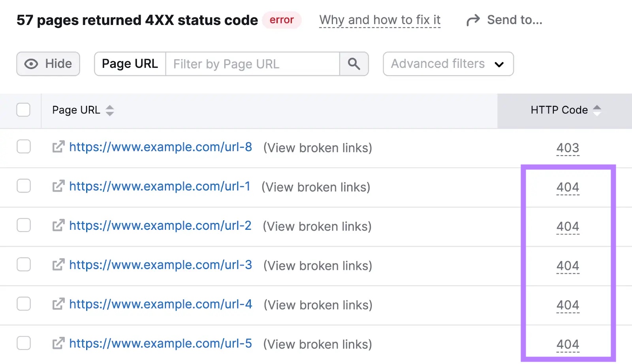
Task: Click the search magnifier icon
Action: pyautogui.click(x=354, y=64)
